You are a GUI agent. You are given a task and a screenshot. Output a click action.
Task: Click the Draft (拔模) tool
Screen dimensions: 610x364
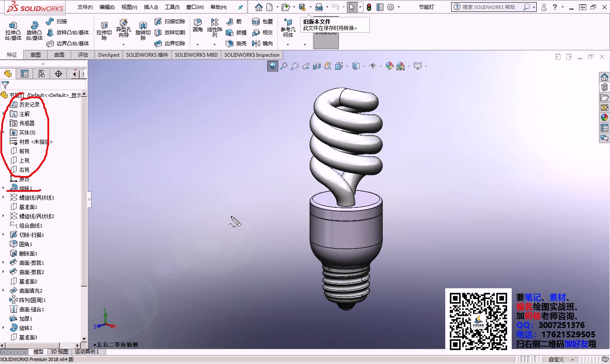point(236,32)
